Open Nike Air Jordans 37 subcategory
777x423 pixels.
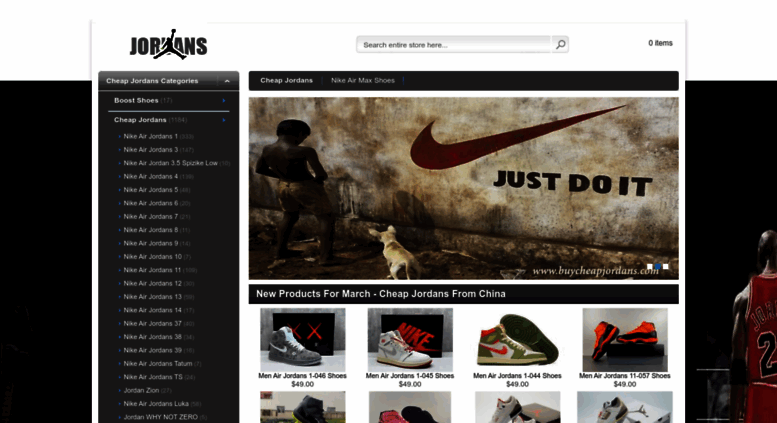(153, 323)
